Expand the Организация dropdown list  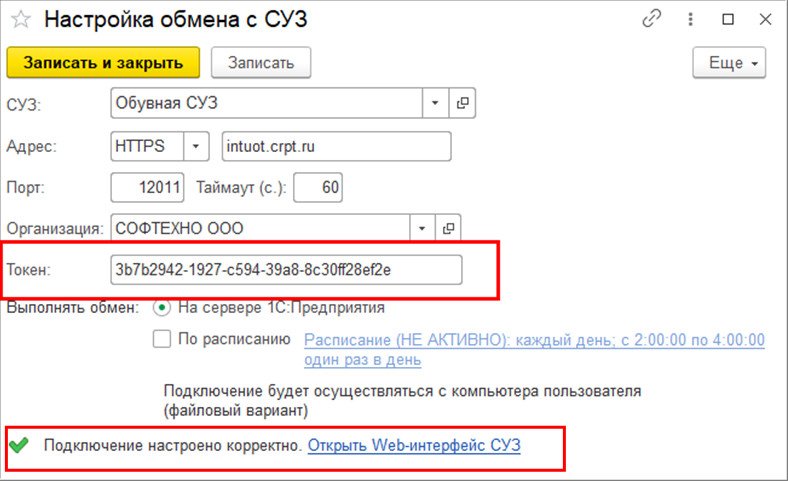(422, 228)
